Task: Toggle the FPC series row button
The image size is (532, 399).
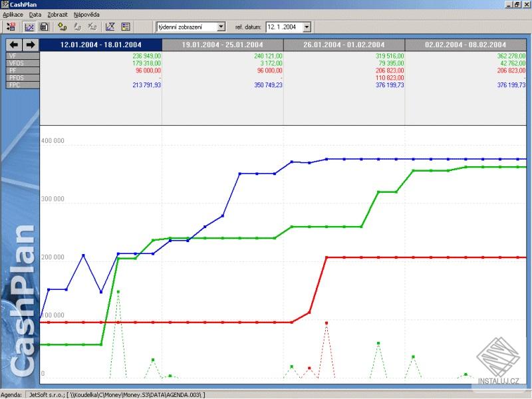Action: [23, 85]
